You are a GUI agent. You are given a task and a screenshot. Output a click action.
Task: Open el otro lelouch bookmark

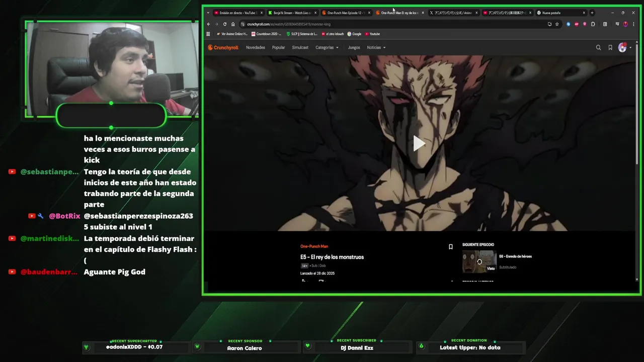332,34
